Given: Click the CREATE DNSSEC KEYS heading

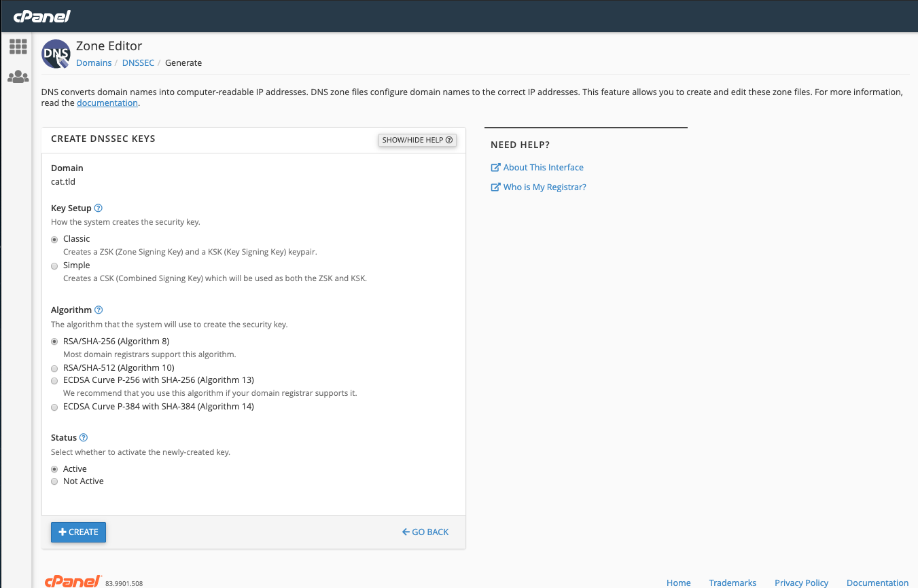Looking at the screenshot, I should (103, 139).
